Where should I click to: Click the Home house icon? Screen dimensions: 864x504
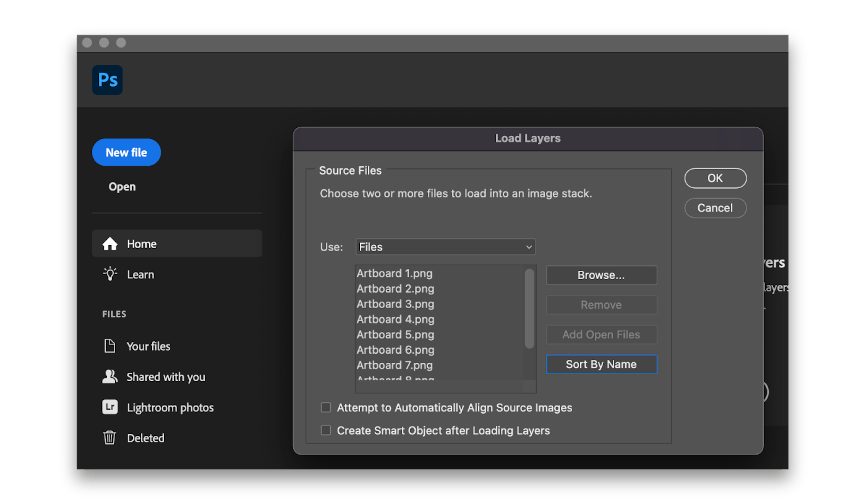tap(110, 244)
